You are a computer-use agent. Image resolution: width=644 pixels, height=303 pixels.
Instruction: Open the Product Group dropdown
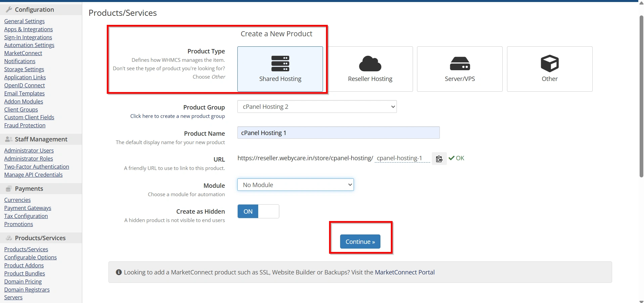317,106
